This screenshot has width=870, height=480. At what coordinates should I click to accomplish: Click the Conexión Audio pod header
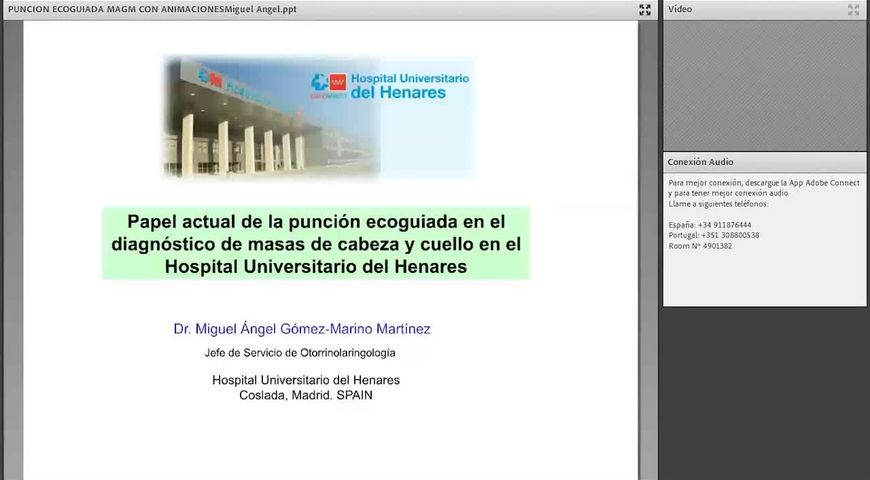coord(765,162)
